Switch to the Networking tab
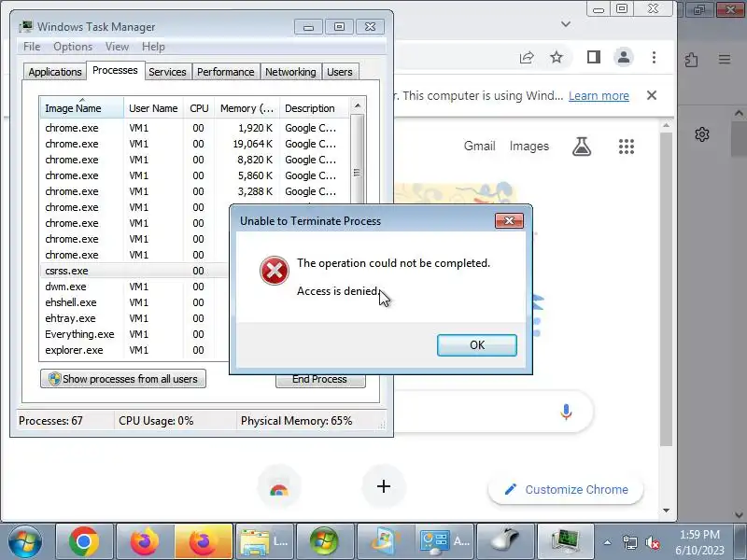This screenshot has height=560, width=747. tap(290, 72)
